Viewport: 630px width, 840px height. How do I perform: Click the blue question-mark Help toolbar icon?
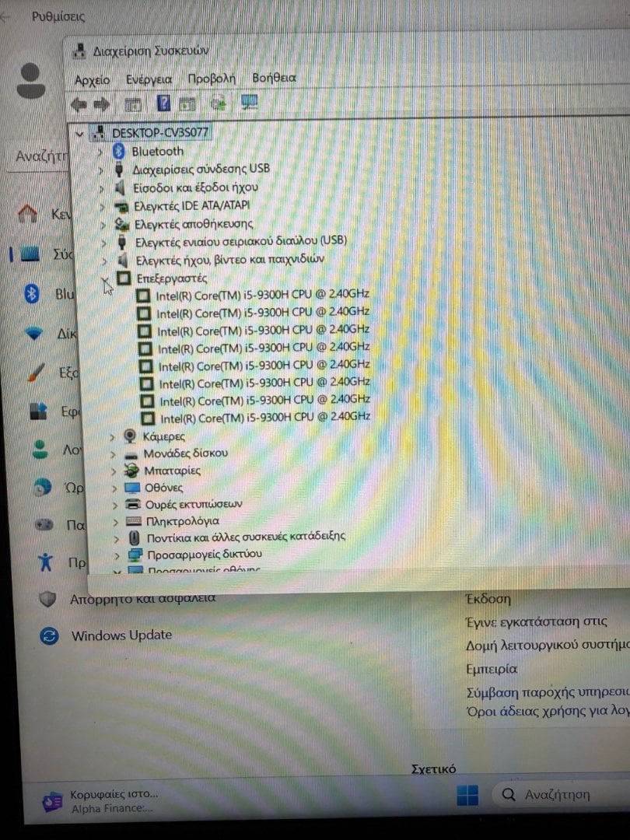163,103
